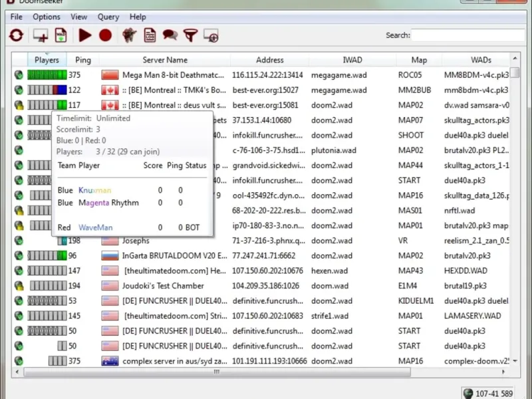
Task: Click address 116.115.24.222:13414
Action: click(267, 74)
